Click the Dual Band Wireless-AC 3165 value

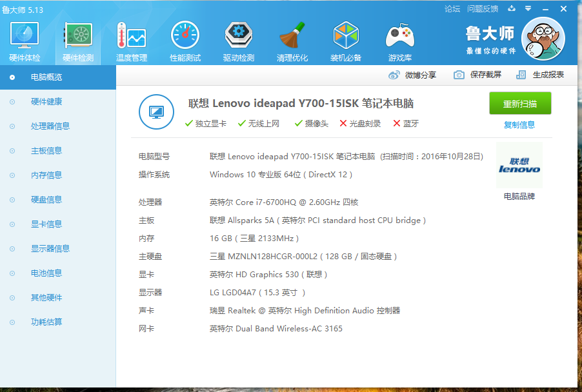[x=276, y=329]
